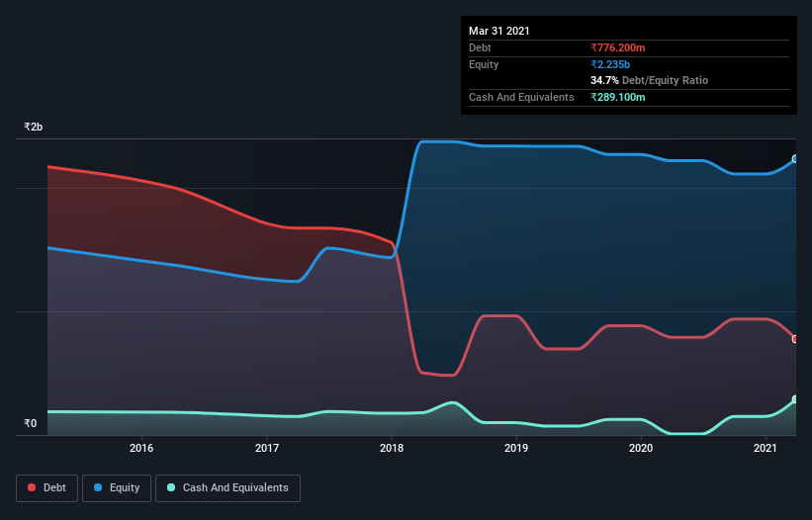
Task: Click the ₹2b y-axis label
Action: [x=34, y=127]
